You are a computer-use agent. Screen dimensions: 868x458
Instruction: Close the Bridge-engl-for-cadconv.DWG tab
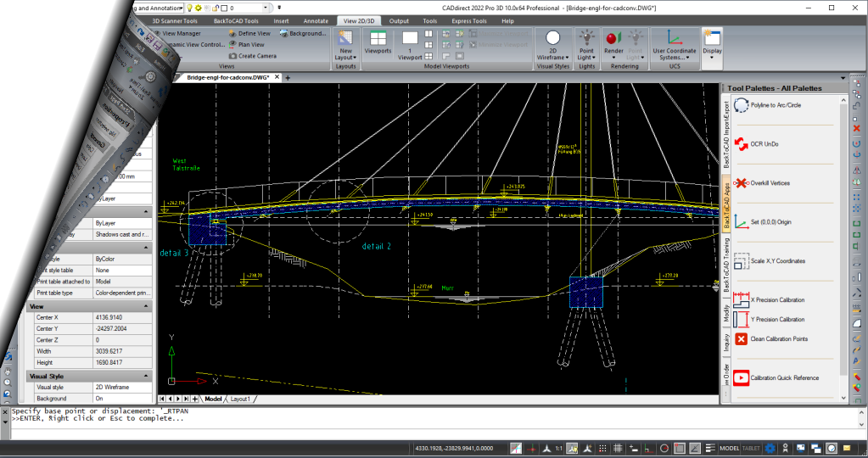click(x=277, y=77)
